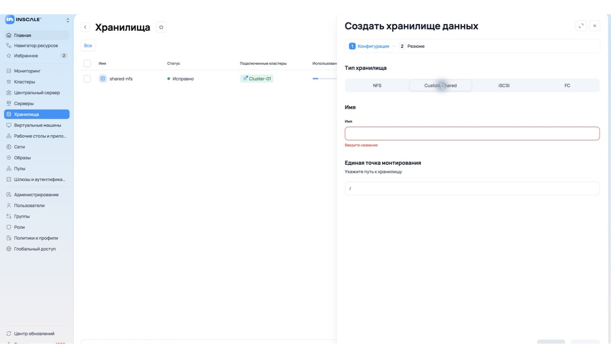The height and width of the screenshot is (364, 611).
Task: Sort by Статус column header
Action: (x=174, y=64)
